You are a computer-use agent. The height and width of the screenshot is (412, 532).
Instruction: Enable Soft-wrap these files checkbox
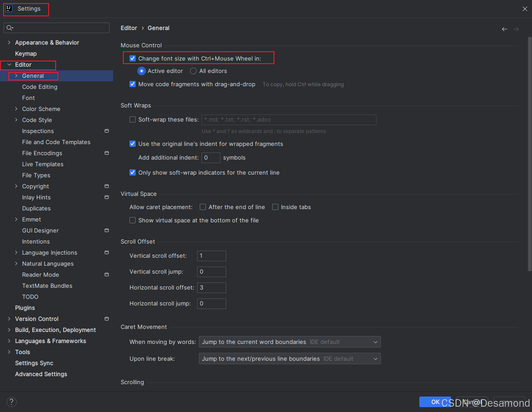133,119
